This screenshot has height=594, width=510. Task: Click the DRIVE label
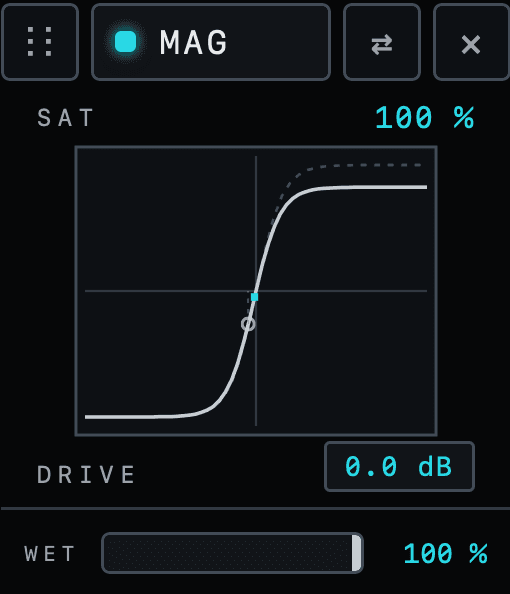pyautogui.click(x=86, y=474)
